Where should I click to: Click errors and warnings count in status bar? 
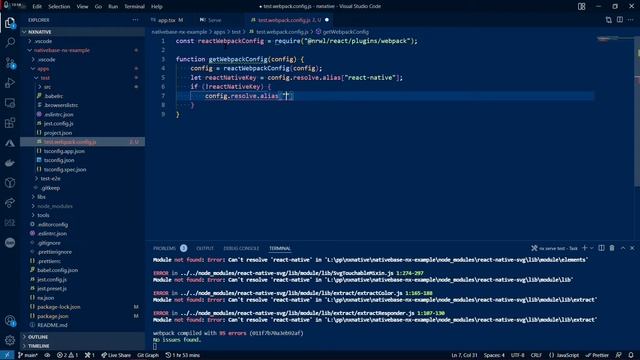[x=67, y=355]
